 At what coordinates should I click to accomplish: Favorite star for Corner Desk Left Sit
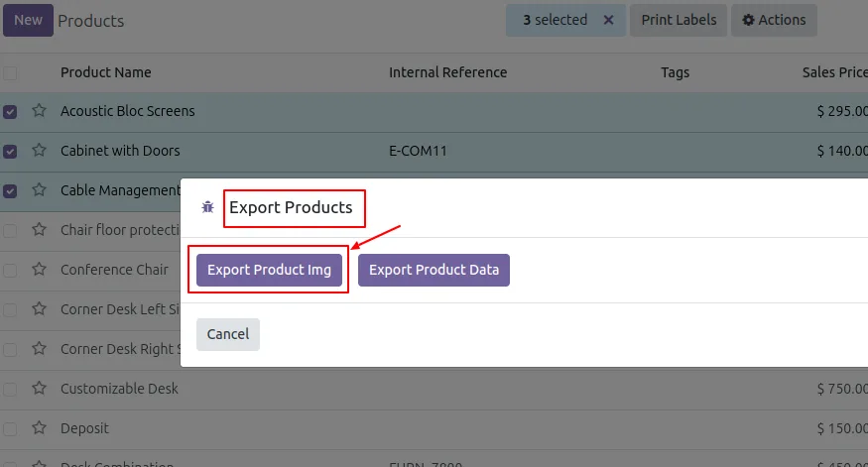39,308
